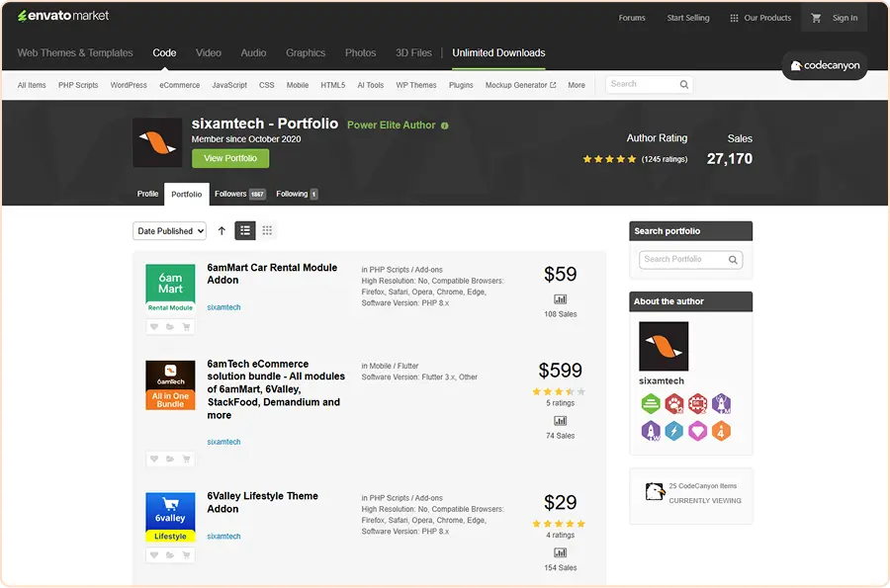Favorite the 6amTech eCommerce solution bundle
Viewport: 890px width, 588px height.
[x=154, y=459]
